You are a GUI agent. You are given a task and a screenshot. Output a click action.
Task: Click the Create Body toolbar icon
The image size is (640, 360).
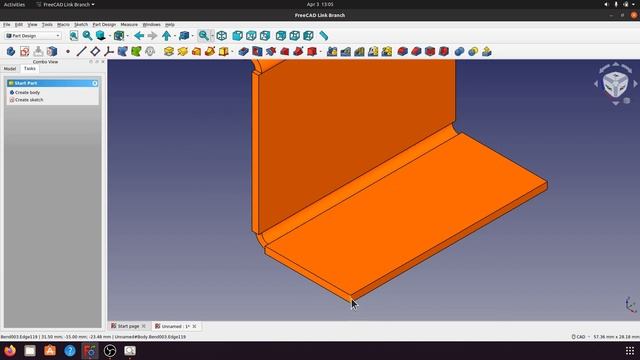(x=11, y=51)
